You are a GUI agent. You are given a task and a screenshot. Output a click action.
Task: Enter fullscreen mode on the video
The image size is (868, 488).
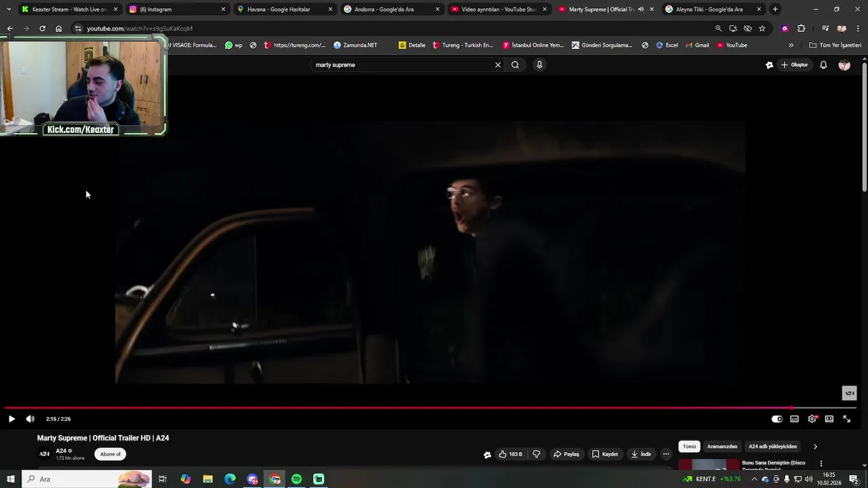[x=846, y=419]
